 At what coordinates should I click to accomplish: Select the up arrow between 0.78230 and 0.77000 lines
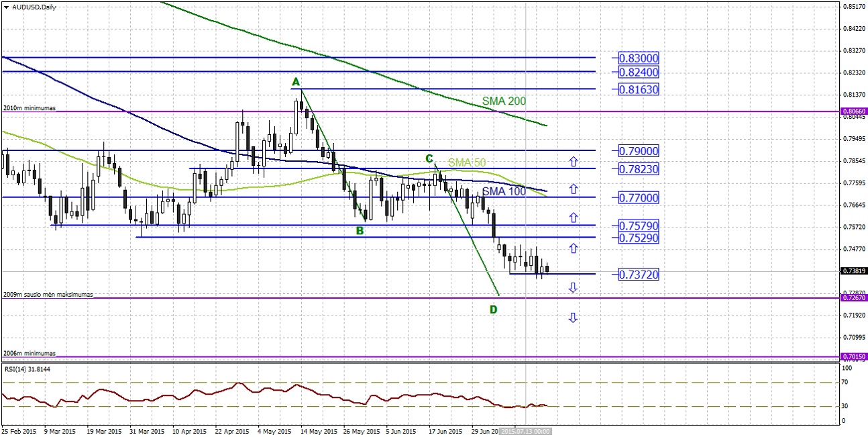(573, 188)
